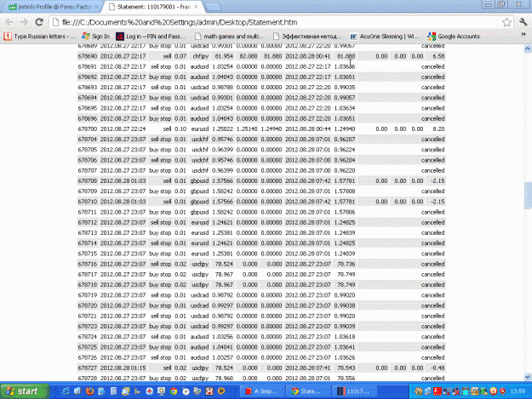Click order number 678715
Image resolution: width=532 pixels, height=399 pixels.
88,254
